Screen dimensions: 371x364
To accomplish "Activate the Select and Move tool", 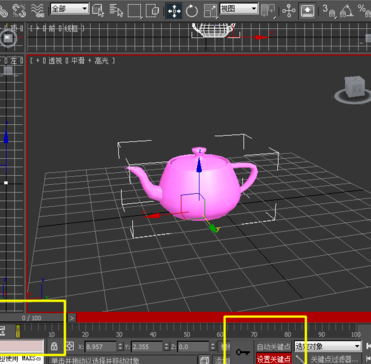I will [174, 11].
